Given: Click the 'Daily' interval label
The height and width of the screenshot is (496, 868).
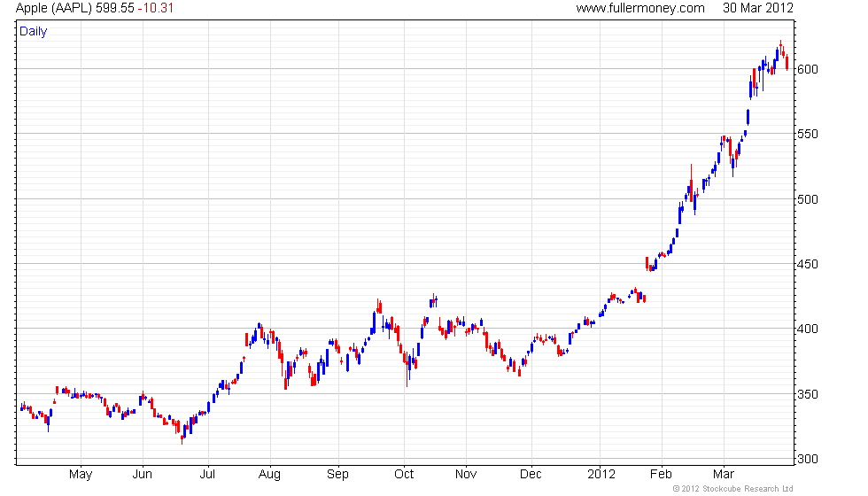Looking at the screenshot, I should pos(34,32).
